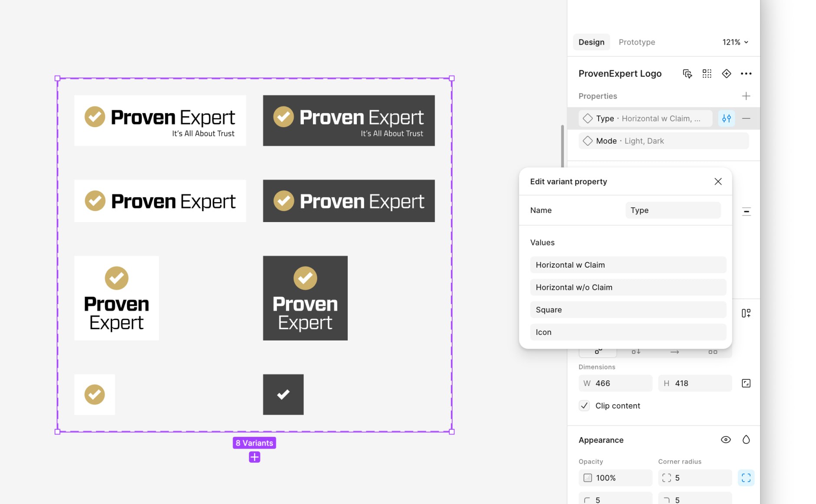816x504 pixels.
Task: Close the Edit variant property popup
Action: pyautogui.click(x=718, y=181)
